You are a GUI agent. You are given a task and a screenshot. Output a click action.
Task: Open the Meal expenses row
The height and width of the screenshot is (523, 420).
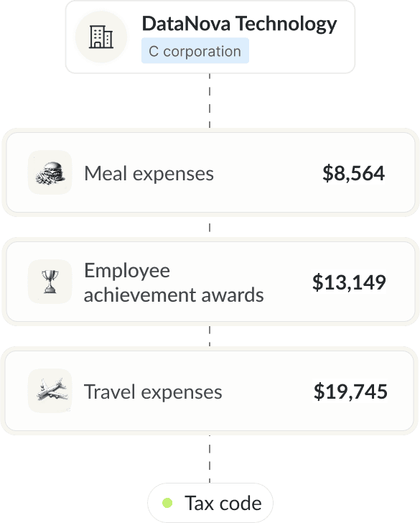coord(210,172)
